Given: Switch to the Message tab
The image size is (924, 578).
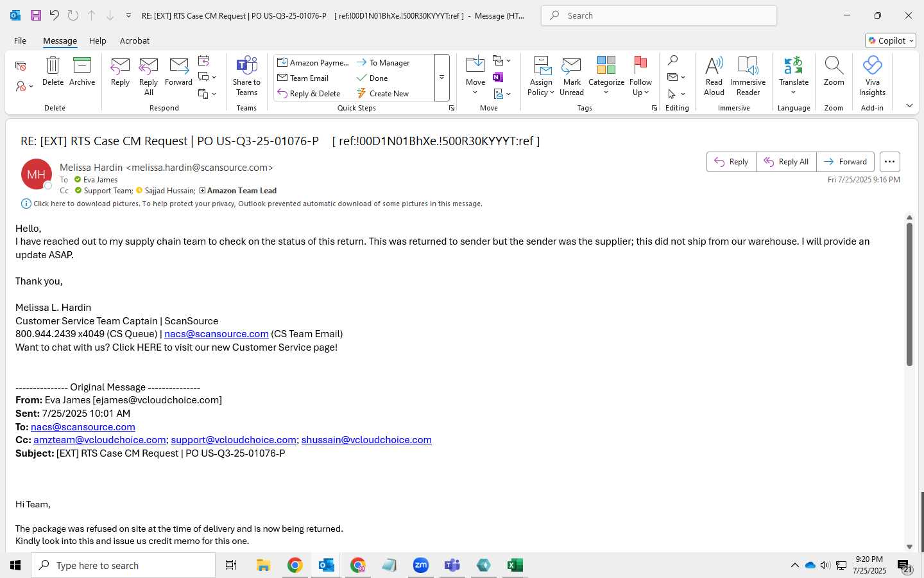Looking at the screenshot, I should 60,40.
